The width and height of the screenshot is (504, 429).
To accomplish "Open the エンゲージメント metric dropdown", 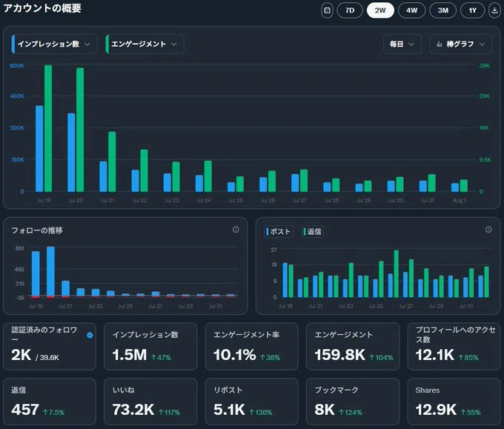I will tap(145, 44).
